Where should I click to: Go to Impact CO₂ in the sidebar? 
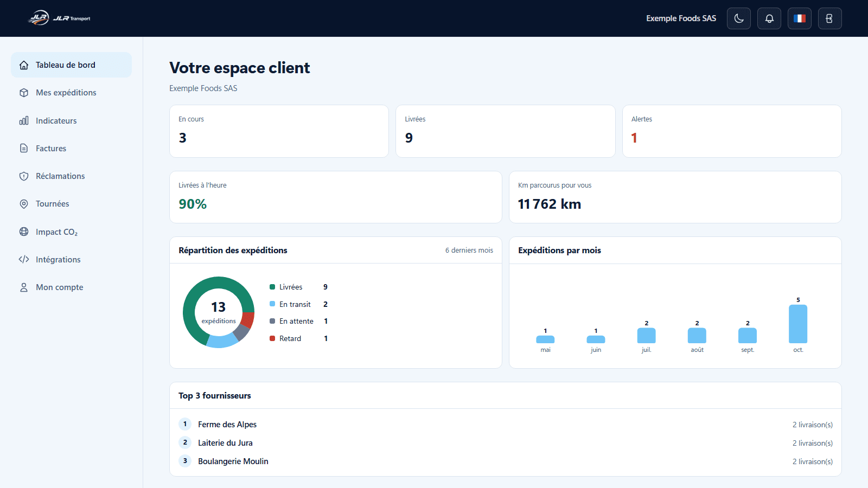[x=71, y=232]
